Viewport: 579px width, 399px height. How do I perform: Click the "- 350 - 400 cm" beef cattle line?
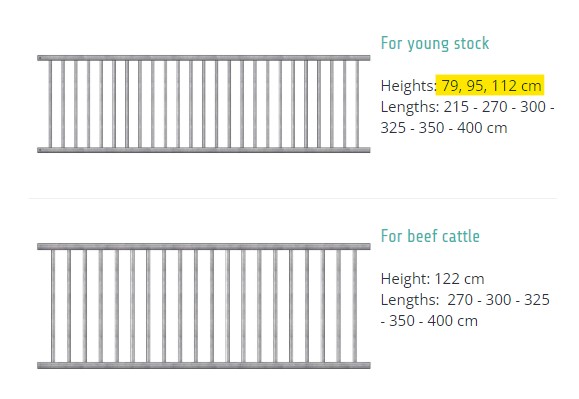(x=429, y=321)
